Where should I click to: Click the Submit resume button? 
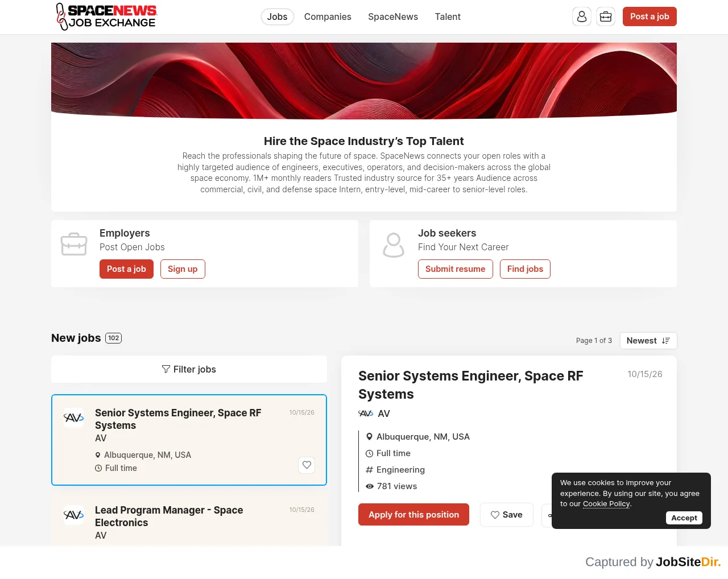[456, 269]
